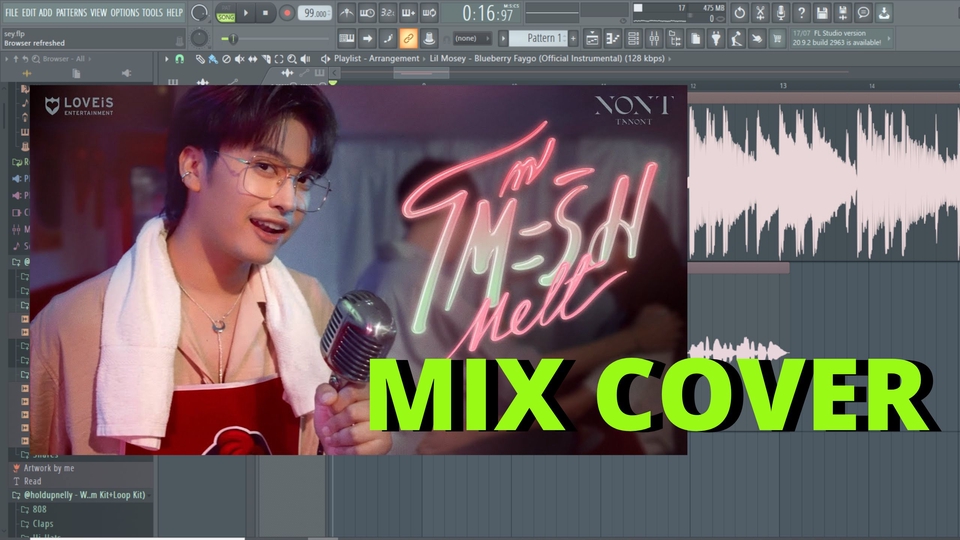960x540 pixels.
Task: Toggle the Browser view icon
Action: pos(675,39)
